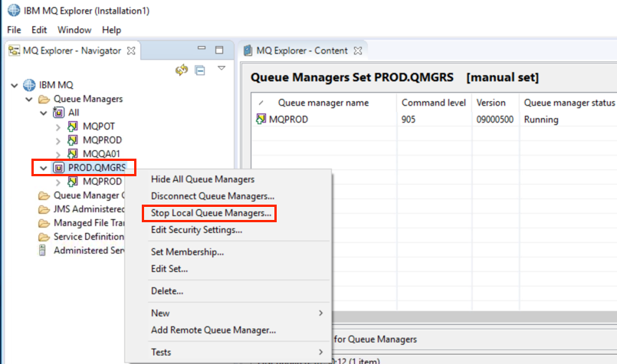Click the Queue Managers folder icon

point(44,99)
